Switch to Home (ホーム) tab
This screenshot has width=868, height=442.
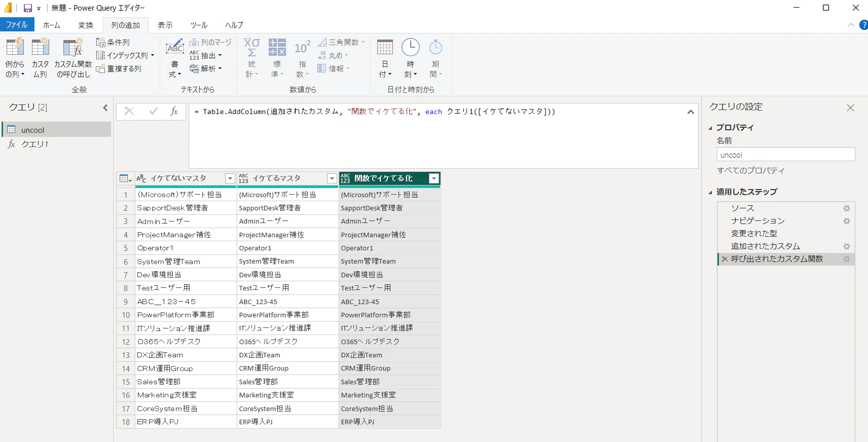click(x=51, y=25)
